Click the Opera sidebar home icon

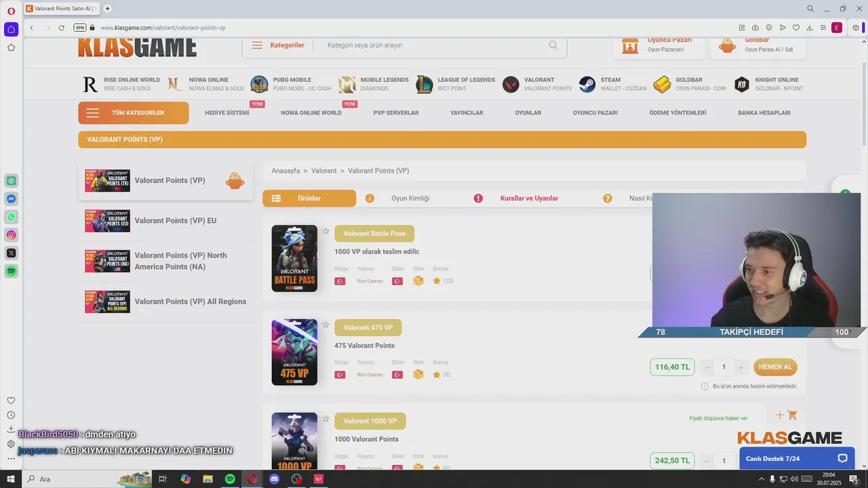click(x=11, y=29)
